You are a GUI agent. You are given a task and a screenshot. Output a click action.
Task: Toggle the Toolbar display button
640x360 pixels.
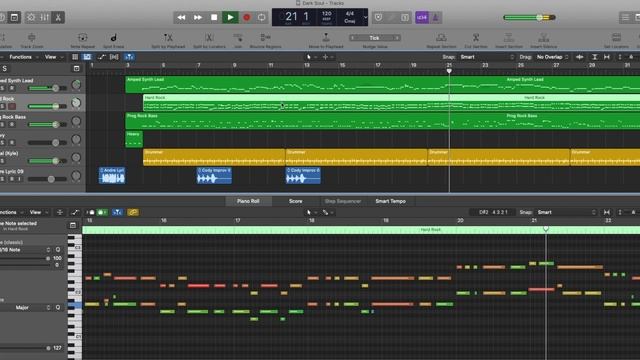point(14,18)
